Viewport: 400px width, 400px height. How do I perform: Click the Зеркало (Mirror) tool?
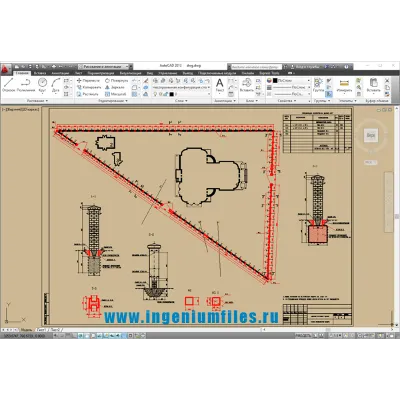coord(115,87)
